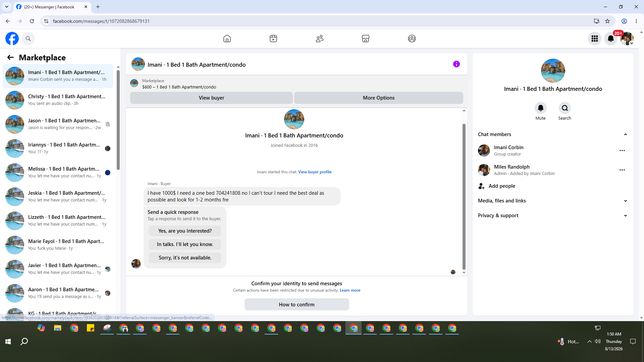Open the Facebook menu grid icon
The image size is (644, 362).
(x=595, y=39)
